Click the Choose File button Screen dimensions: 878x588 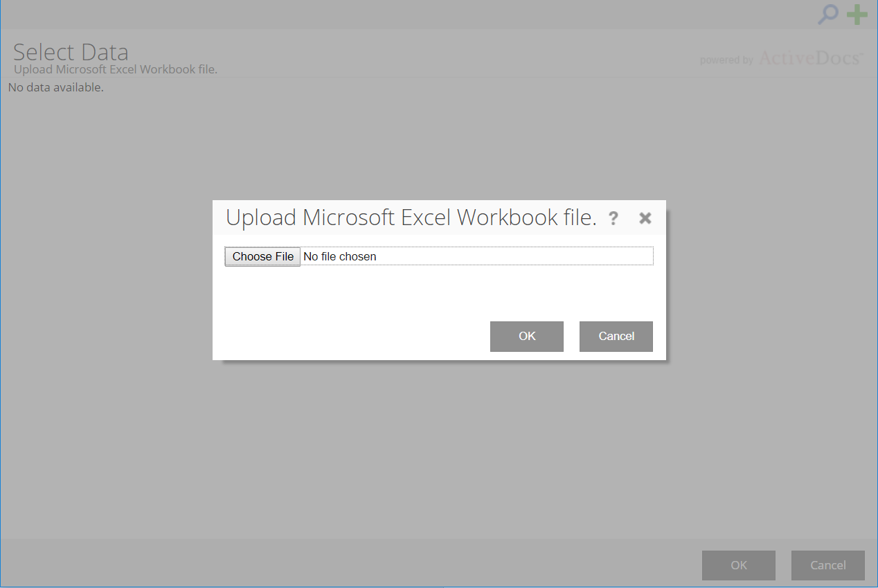pos(262,256)
